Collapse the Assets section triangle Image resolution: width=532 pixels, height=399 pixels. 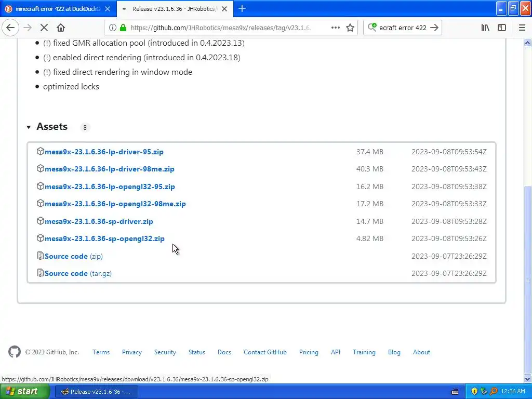[x=29, y=127]
